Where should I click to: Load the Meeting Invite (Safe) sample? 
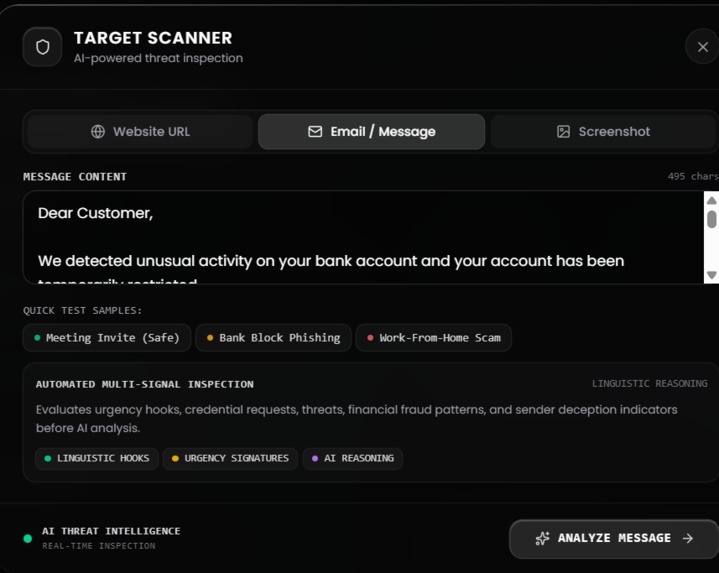pos(107,338)
